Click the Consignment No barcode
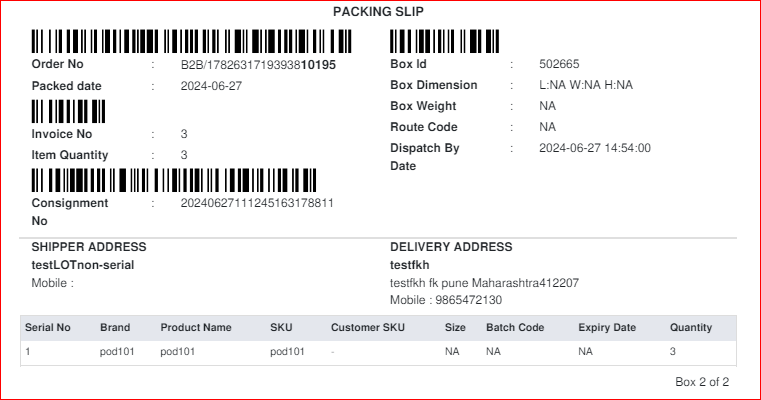The width and height of the screenshot is (761, 400). tap(174, 180)
